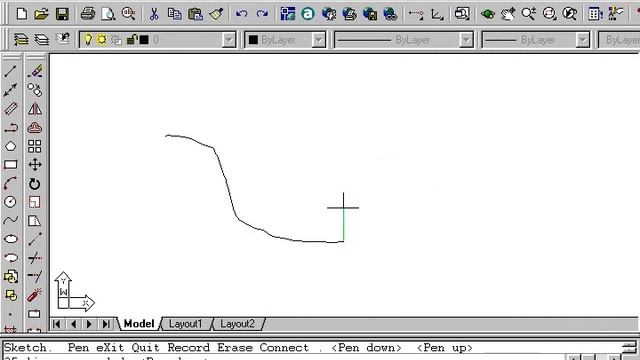
Task: Select the Polygon draw tool
Action: [x=11, y=146]
